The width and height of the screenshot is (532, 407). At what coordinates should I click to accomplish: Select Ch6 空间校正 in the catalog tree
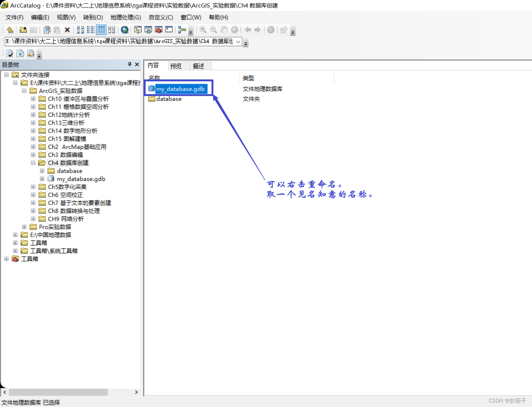[x=65, y=195]
